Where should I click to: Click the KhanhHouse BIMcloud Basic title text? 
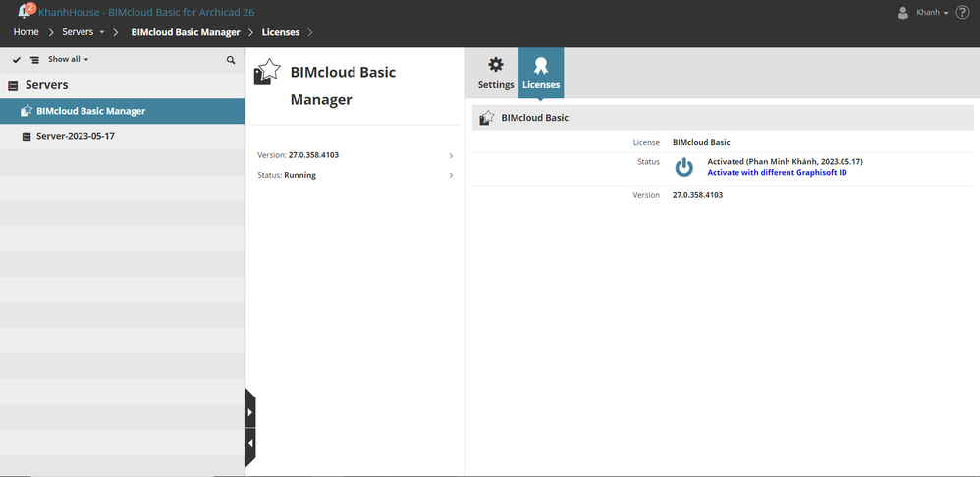coord(146,13)
